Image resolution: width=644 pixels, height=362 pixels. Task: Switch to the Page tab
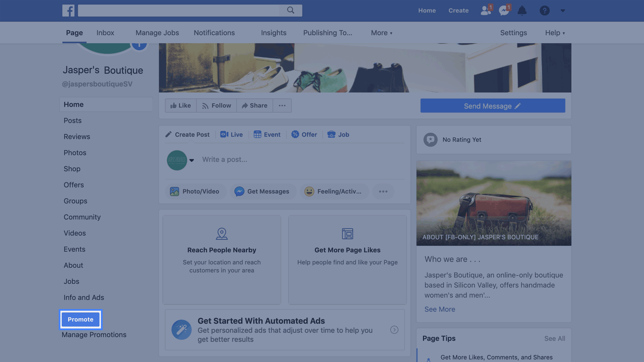point(74,33)
